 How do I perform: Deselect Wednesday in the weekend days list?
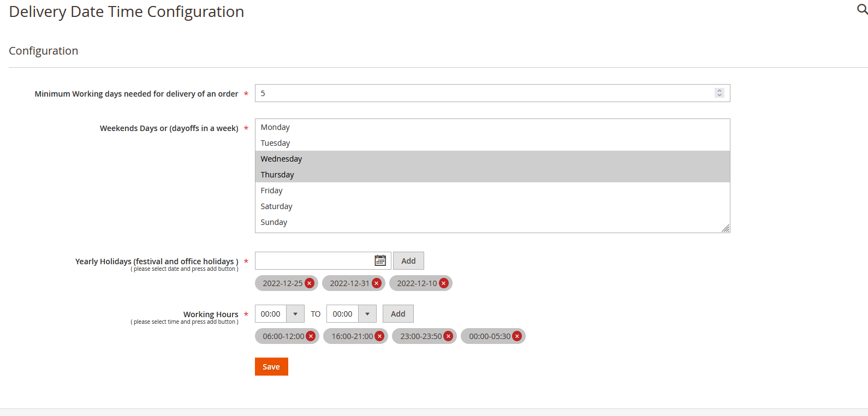(x=281, y=159)
